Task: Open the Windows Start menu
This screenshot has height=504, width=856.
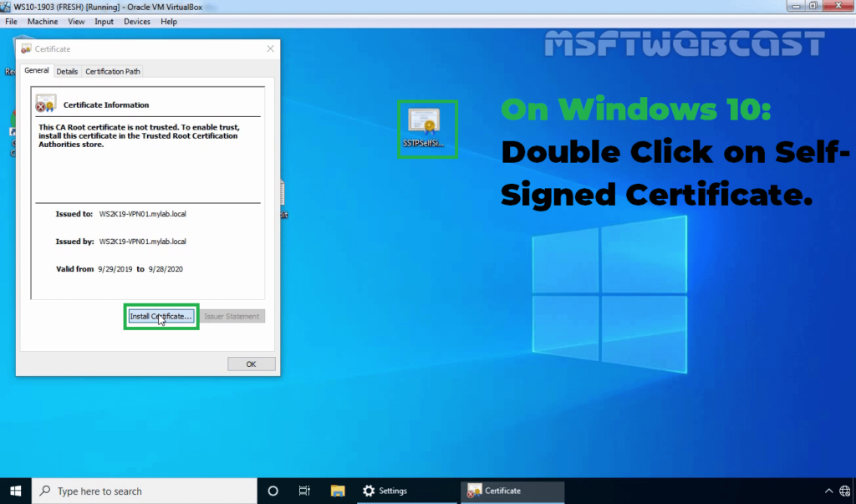Action: (15, 491)
